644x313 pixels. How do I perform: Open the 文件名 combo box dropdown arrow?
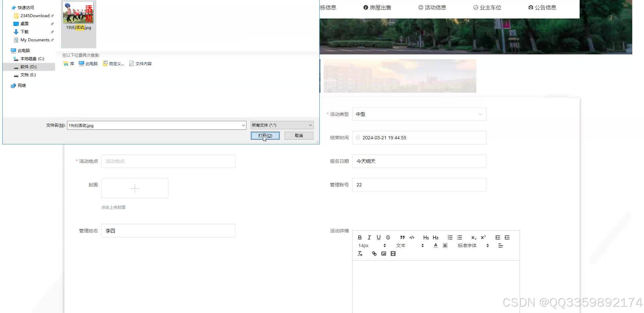pos(243,125)
